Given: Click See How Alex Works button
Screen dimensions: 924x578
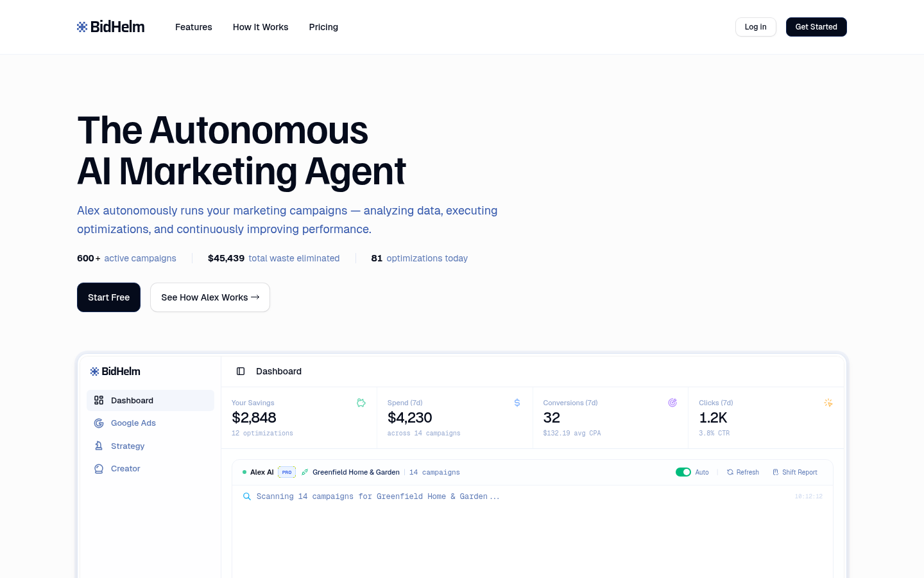Looking at the screenshot, I should tap(210, 297).
